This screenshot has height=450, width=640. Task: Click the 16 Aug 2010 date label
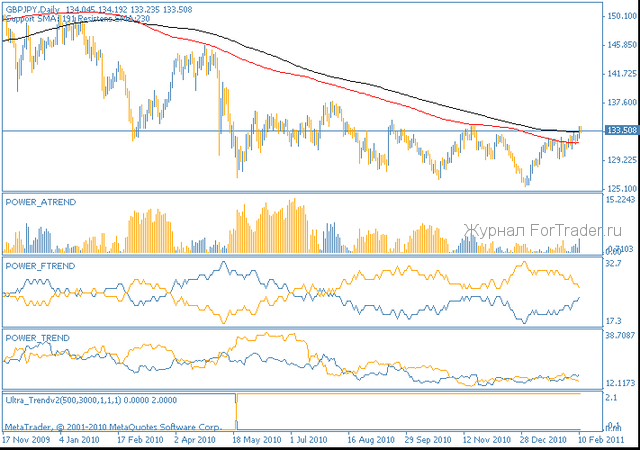(371, 440)
